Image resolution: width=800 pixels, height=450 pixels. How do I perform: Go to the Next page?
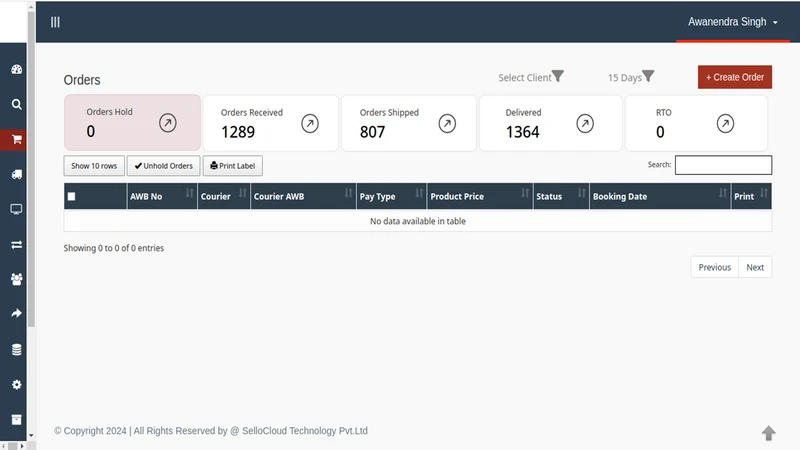click(x=755, y=267)
